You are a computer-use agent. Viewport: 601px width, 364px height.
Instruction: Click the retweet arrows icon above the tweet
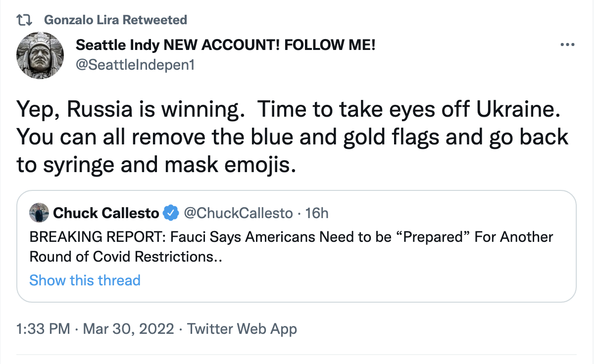click(x=24, y=20)
